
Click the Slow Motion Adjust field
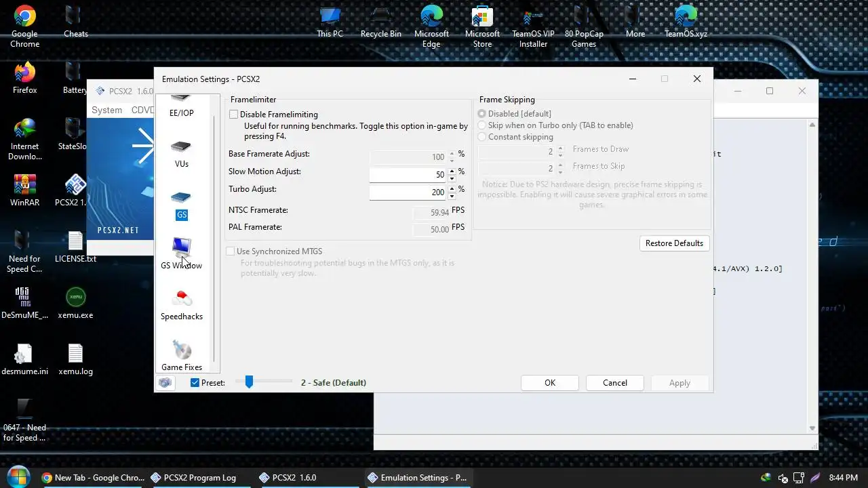(408, 175)
